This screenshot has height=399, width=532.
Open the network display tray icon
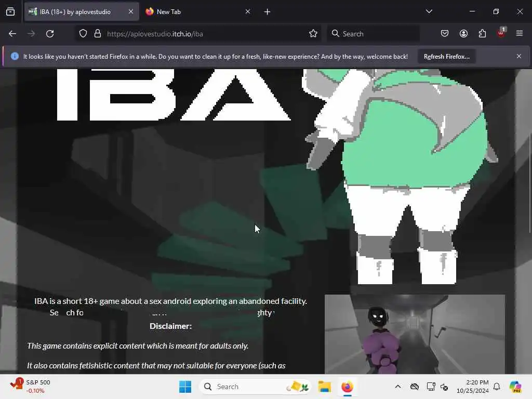[431, 387]
